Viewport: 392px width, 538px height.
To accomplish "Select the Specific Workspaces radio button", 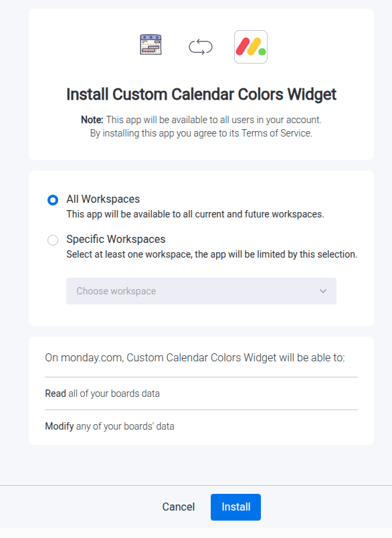I will tap(53, 240).
